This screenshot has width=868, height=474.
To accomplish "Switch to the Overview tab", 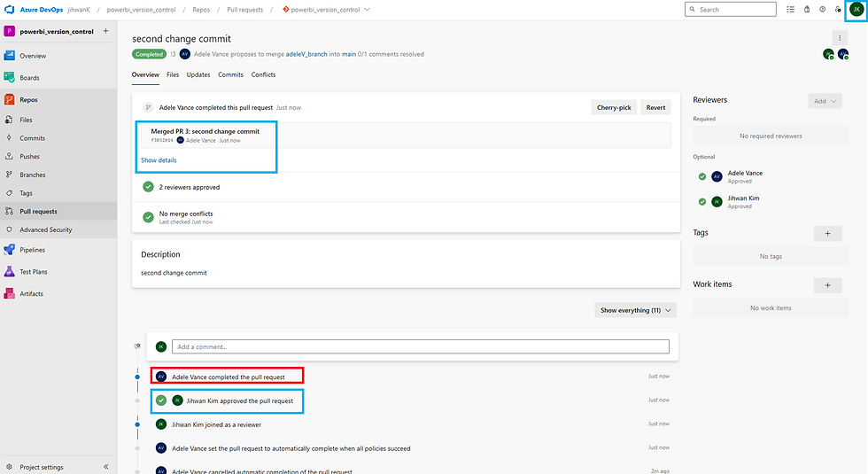I will pyautogui.click(x=145, y=74).
